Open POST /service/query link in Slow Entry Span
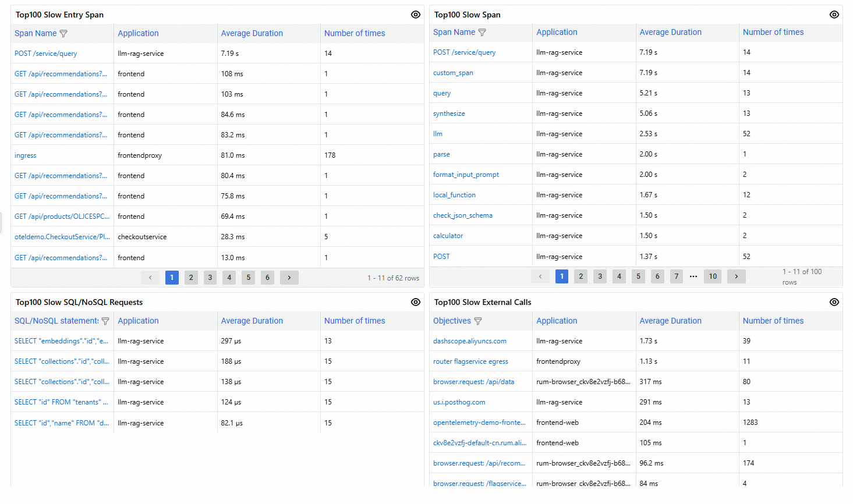The image size is (853, 504). tap(46, 54)
